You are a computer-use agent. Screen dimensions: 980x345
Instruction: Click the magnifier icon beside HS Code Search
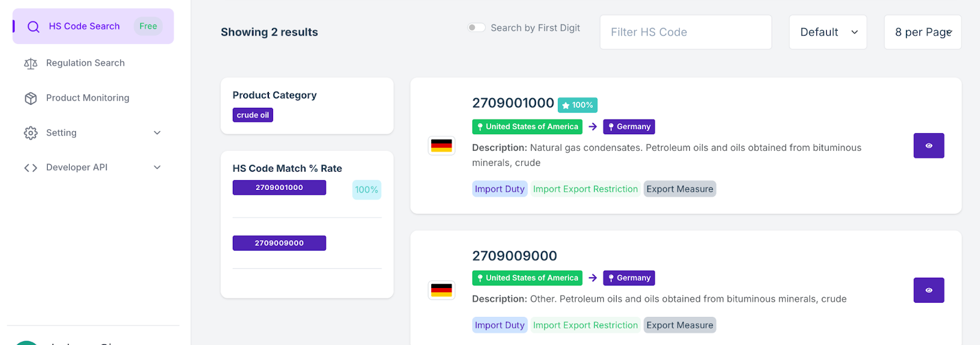coord(34,26)
